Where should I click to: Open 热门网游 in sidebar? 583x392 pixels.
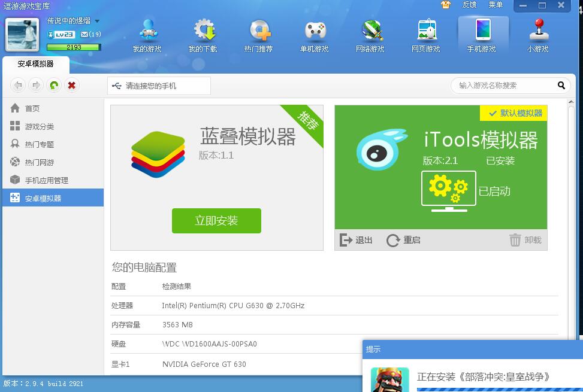53,162
